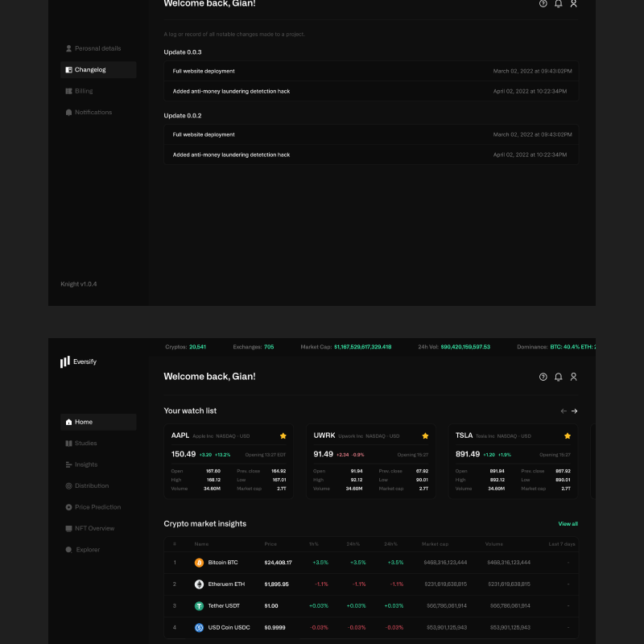Viewport: 644px width, 644px height.
Task: Click Last 7 days column header
Action: tap(562, 544)
